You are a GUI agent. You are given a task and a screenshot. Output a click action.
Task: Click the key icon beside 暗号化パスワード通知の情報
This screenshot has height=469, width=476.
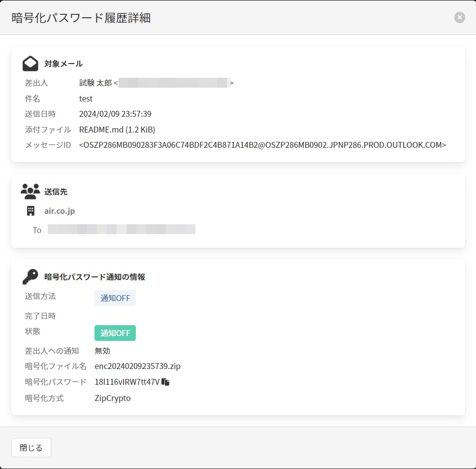point(31,277)
